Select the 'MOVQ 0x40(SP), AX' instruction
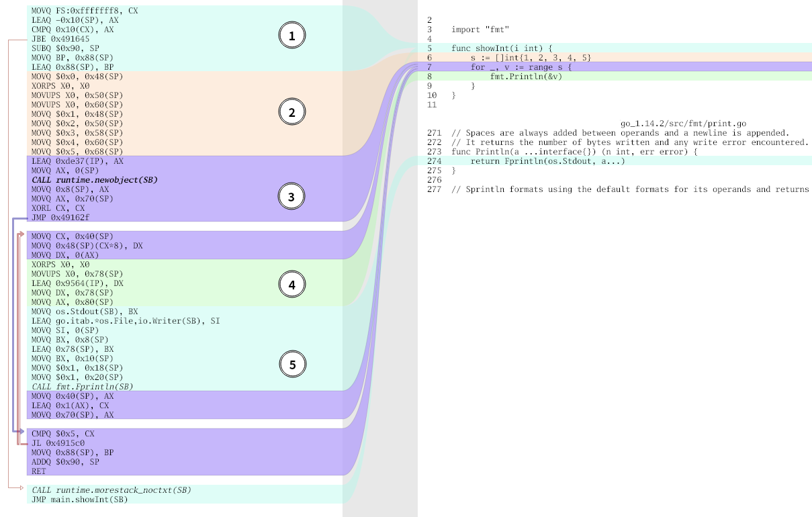Screen dimensions: 812x517 [73, 396]
